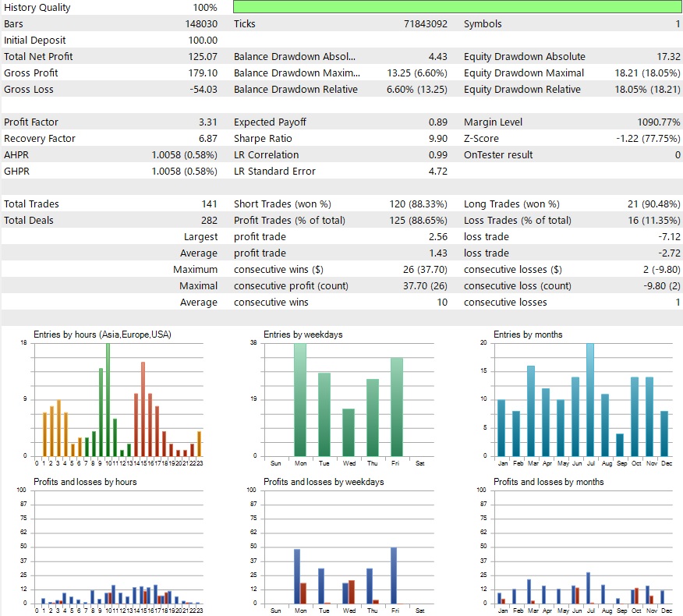Select the Recovery Factor value 6.87

[208, 138]
